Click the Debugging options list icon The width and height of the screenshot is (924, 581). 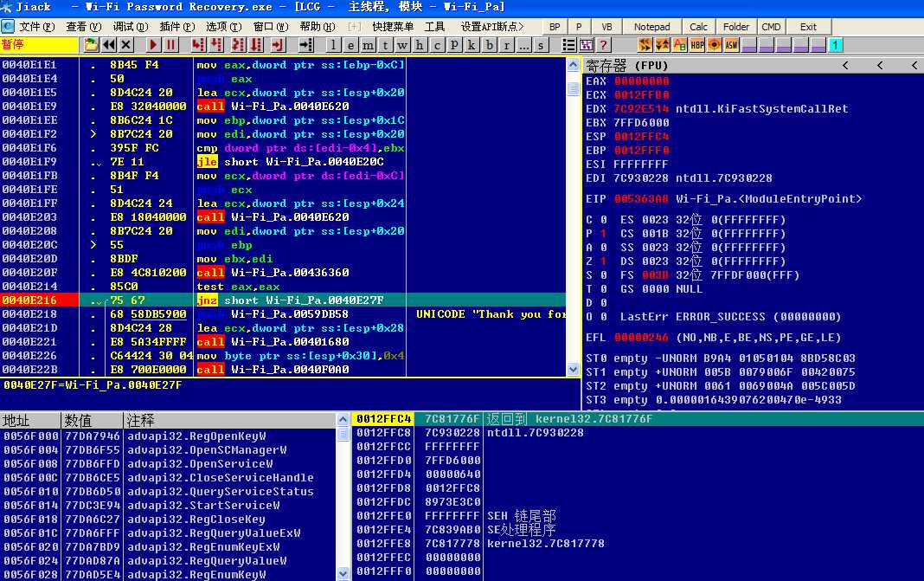pos(568,45)
